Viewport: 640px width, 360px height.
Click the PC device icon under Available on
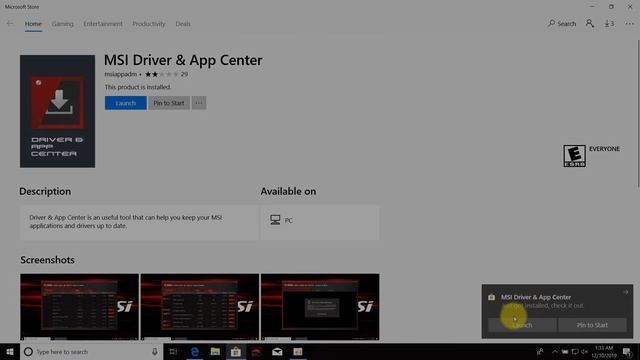pos(275,220)
